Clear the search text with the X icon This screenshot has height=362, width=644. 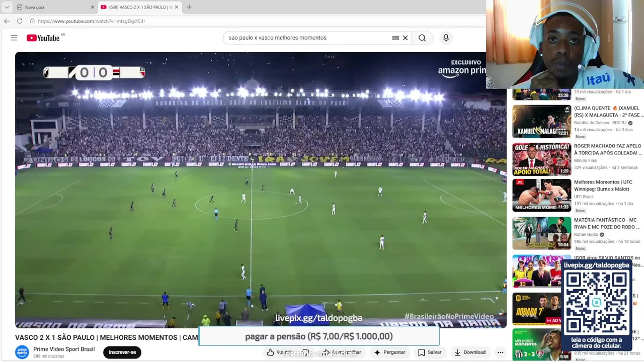[x=405, y=38]
